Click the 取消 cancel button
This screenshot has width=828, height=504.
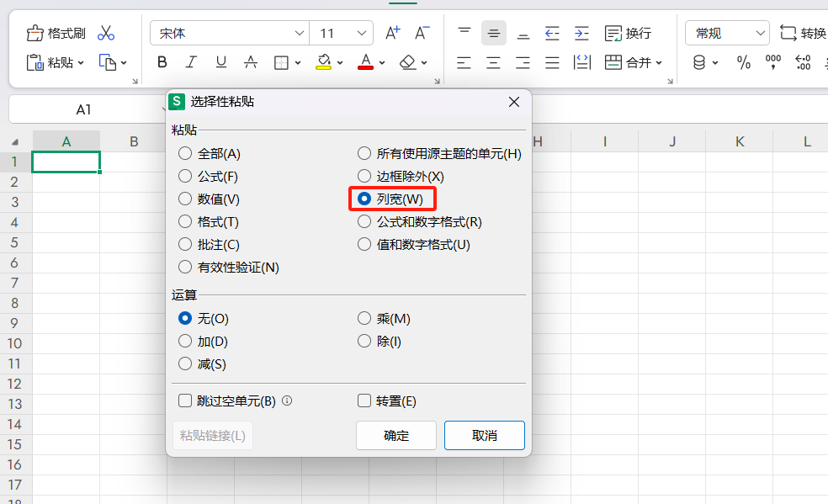485,435
